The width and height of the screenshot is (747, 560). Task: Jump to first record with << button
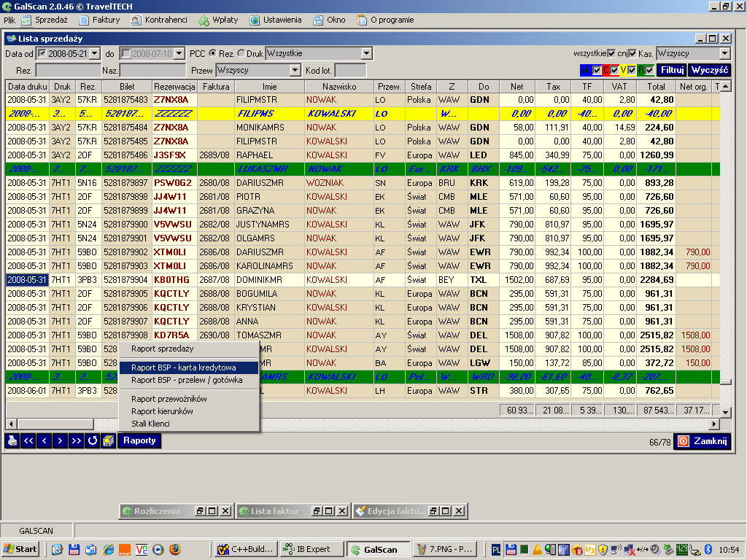(x=28, y=440)
